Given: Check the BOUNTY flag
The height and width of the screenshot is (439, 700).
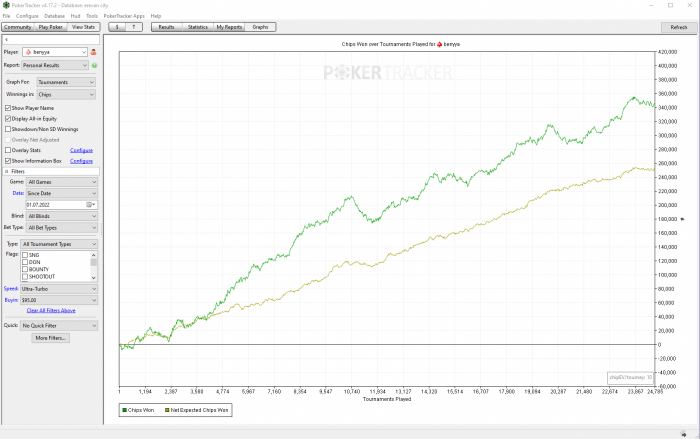Looking at the screenshot, I should (x=25, y=269).
